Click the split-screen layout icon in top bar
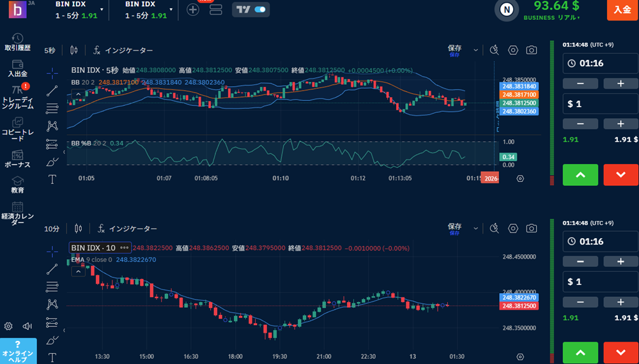This screenshot has width=639, height=364. point(215,10)
